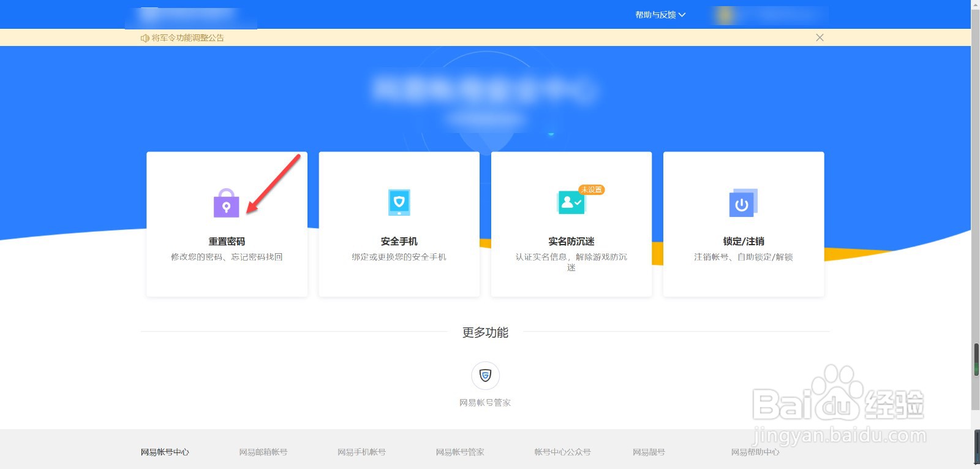Click the blurred user account area in header
The image size is (980, 469).
[771, 15]
